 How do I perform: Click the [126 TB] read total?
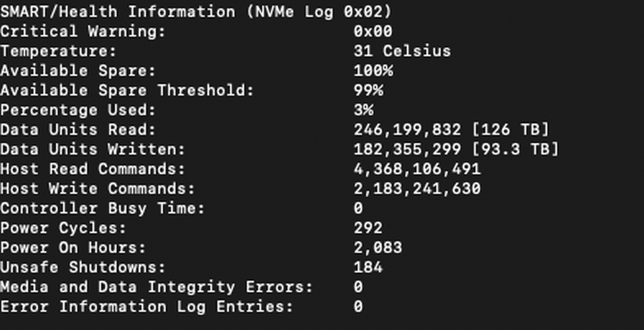click(x=510, y=129)
